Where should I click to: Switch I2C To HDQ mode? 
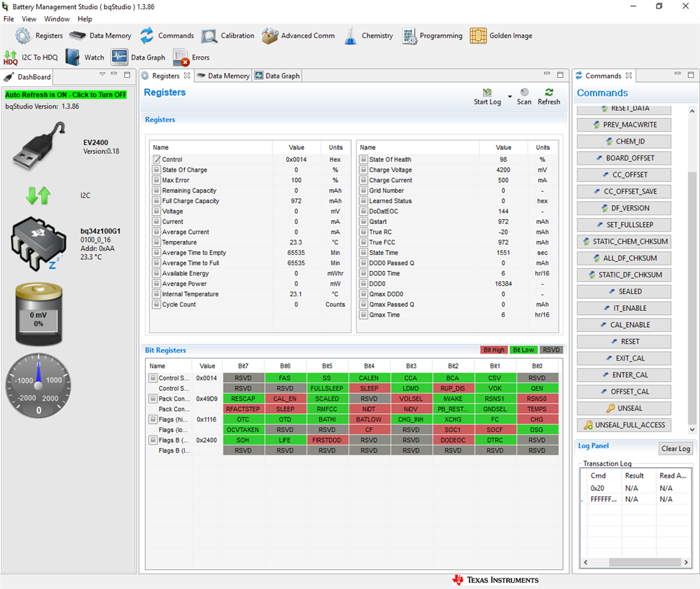[31, 57]
